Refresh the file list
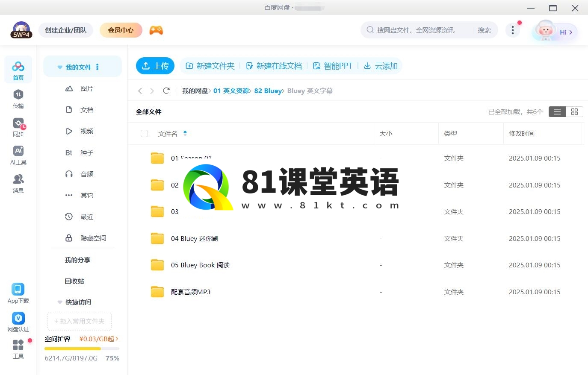588x375 pixels. pyautogui.click(x=166, y=91)
